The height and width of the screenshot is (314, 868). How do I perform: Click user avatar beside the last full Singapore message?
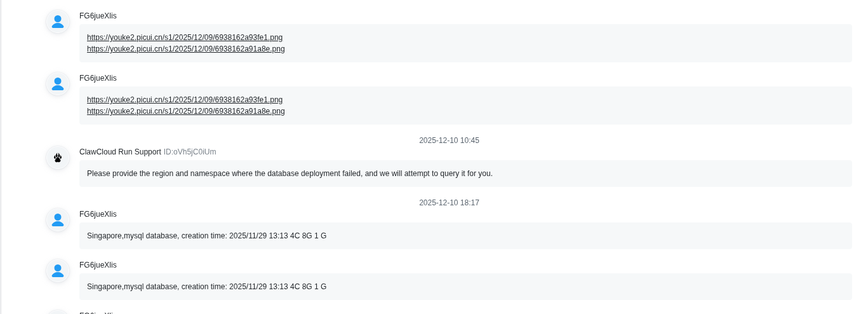[x=58, y=271]
